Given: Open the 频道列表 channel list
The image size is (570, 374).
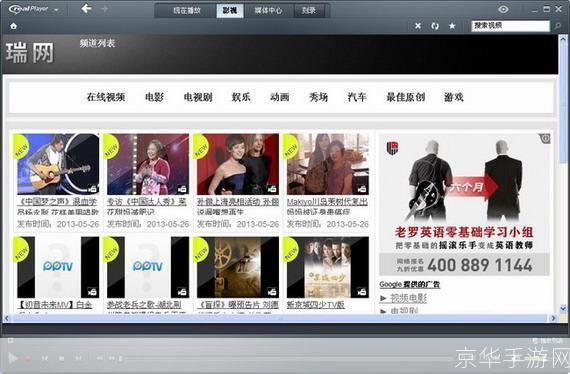Looking at the screenshot, I should [97, 43].
